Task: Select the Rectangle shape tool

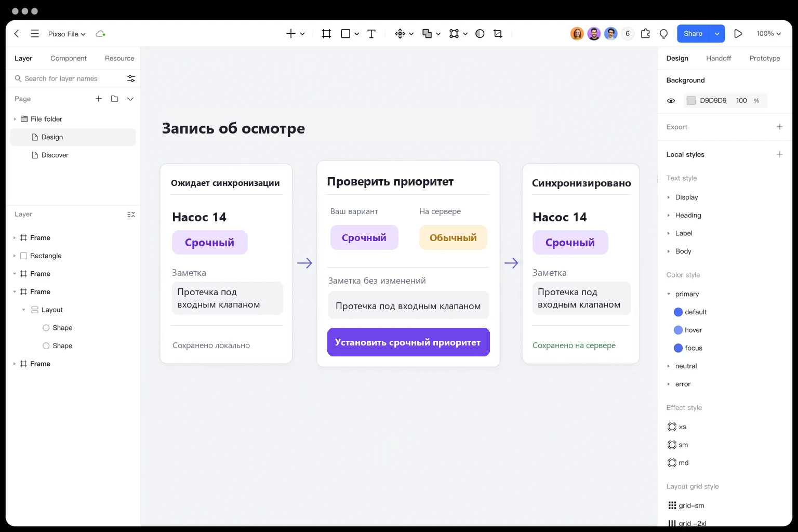Action: (x=345, y=34)
